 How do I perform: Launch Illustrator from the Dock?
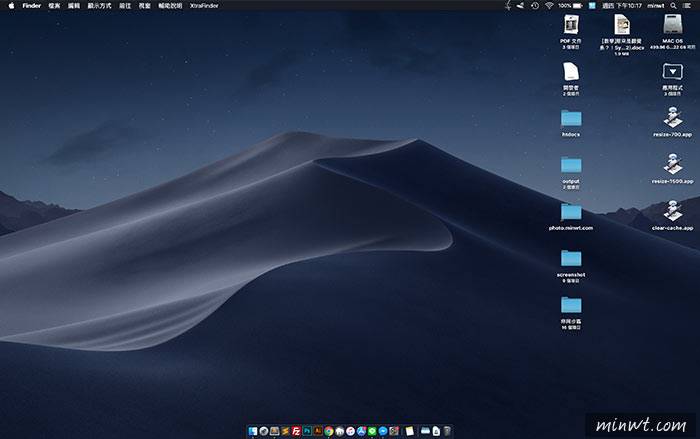point(318,431)
